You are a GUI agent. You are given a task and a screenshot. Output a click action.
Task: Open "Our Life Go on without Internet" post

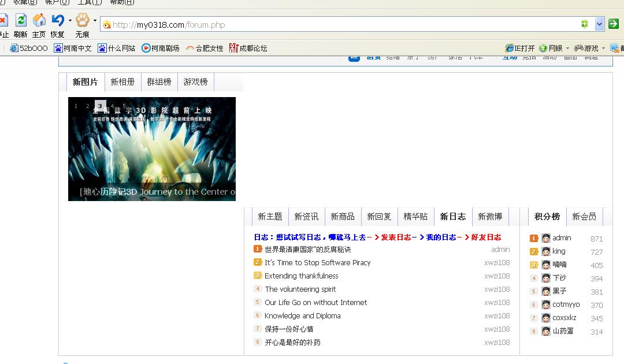pos(316,302)
